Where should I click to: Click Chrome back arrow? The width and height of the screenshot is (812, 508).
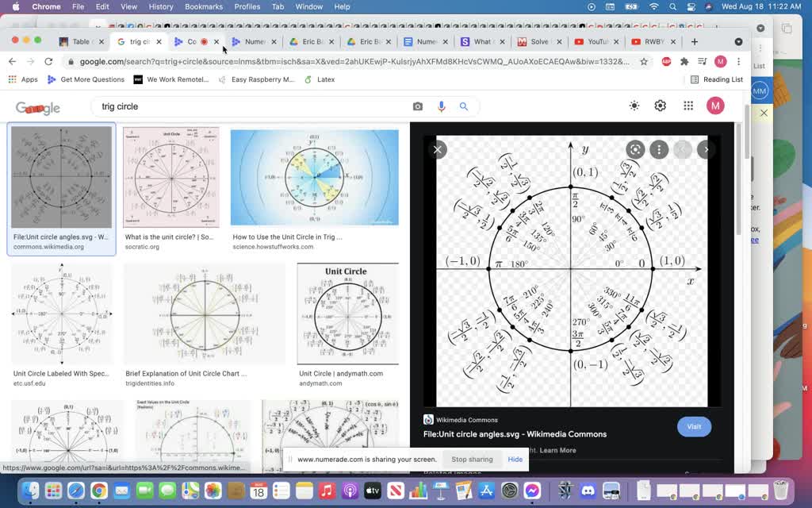[x=13, y=61]
